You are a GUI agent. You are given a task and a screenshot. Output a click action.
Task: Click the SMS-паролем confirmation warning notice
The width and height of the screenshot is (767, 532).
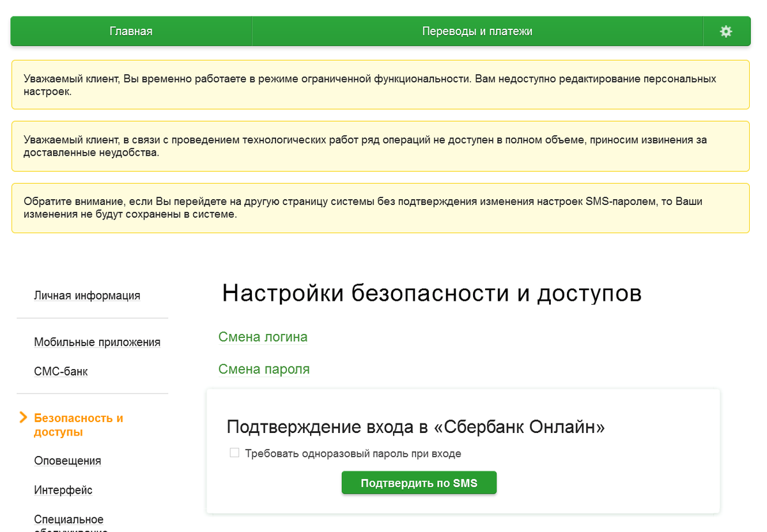point(380,208)
